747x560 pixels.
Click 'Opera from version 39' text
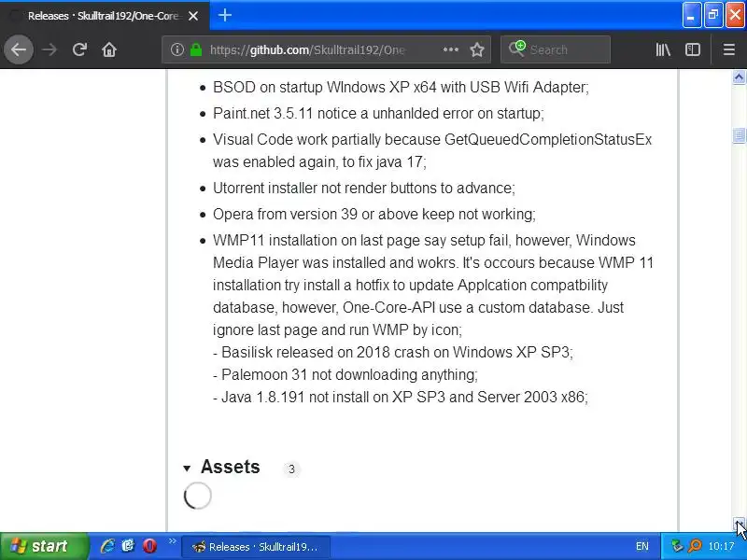[374, 215]
